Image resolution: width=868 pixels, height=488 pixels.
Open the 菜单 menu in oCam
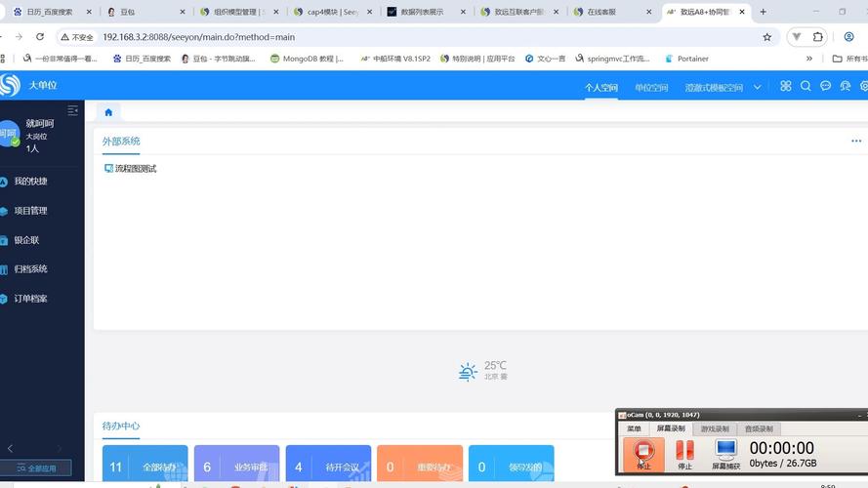pyautogui.click(x=634, y=428)
